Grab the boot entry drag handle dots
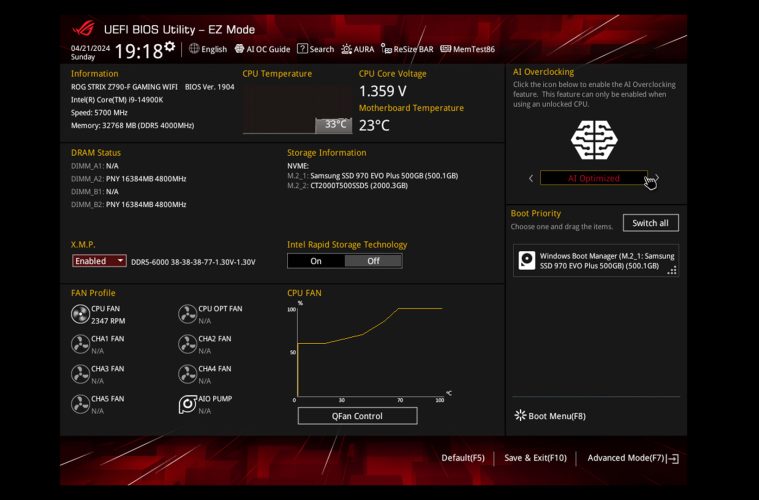 [672, 271]
